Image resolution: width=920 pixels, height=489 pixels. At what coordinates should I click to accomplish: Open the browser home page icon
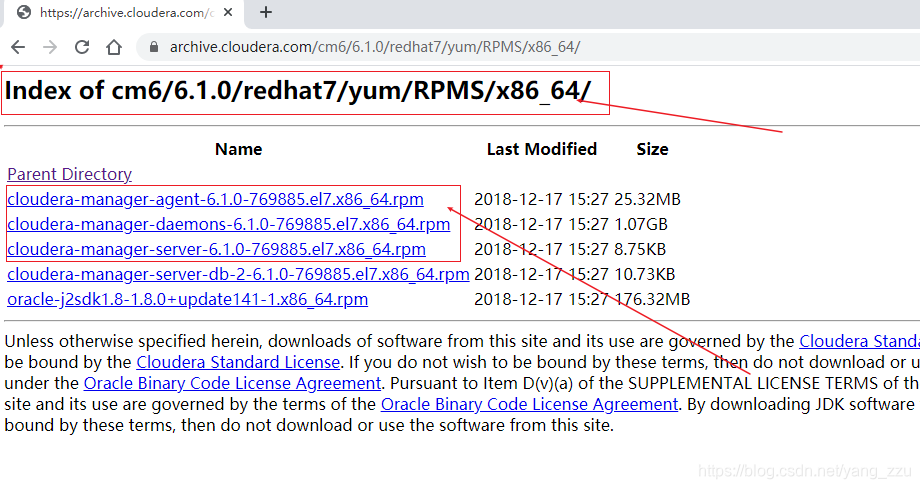[114, 47]
